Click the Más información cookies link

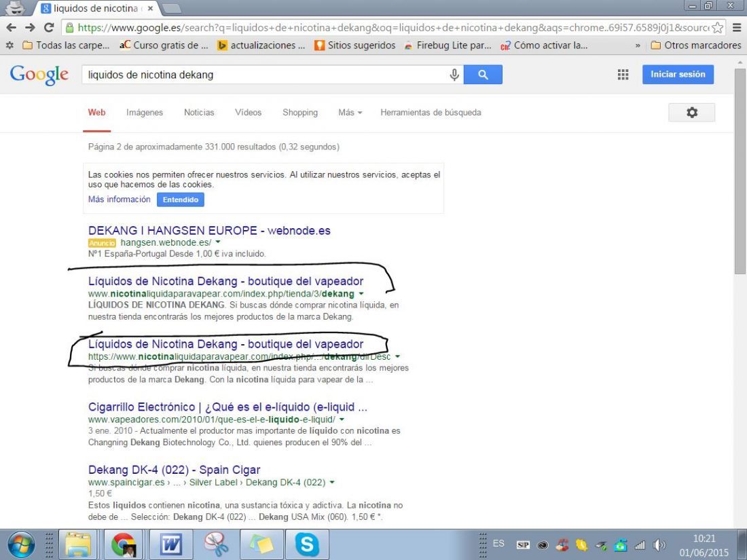[x=119, y=199]
